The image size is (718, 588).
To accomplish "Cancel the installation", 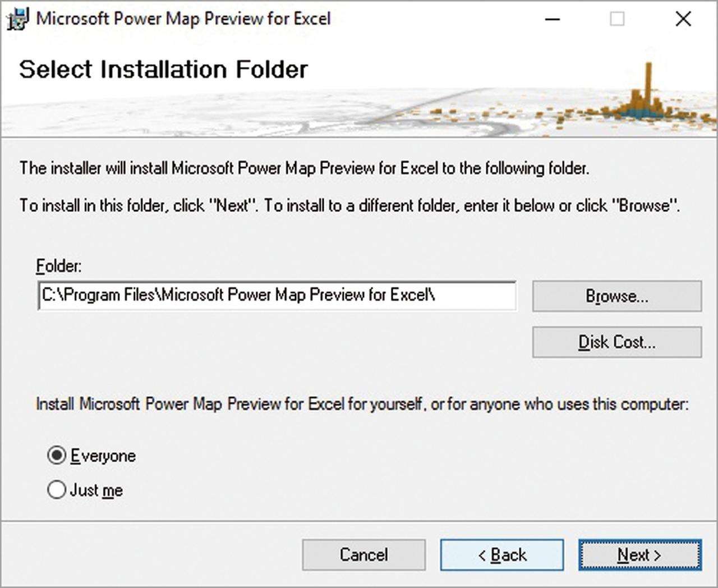I will pos(363,555).
